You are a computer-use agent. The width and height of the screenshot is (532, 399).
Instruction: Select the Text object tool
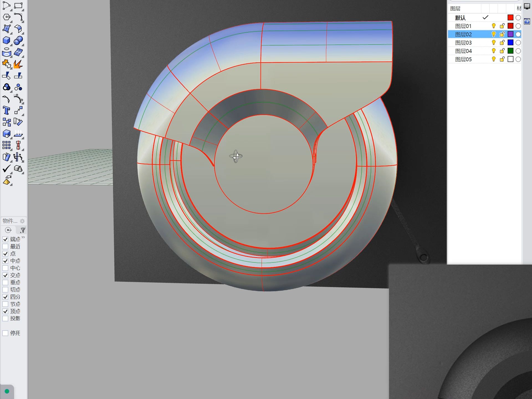(x=6, y=111)
